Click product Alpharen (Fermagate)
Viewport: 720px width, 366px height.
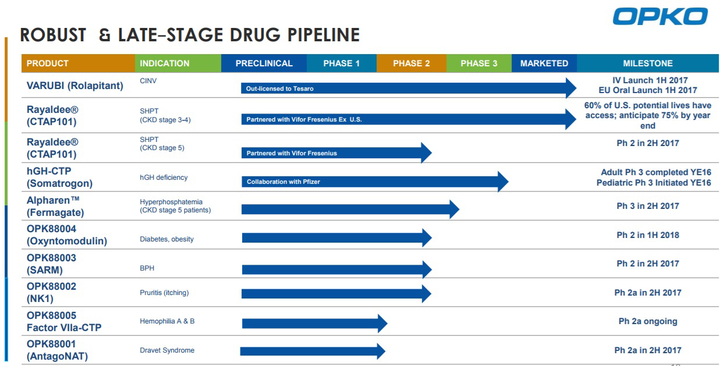tap(56, 207)
